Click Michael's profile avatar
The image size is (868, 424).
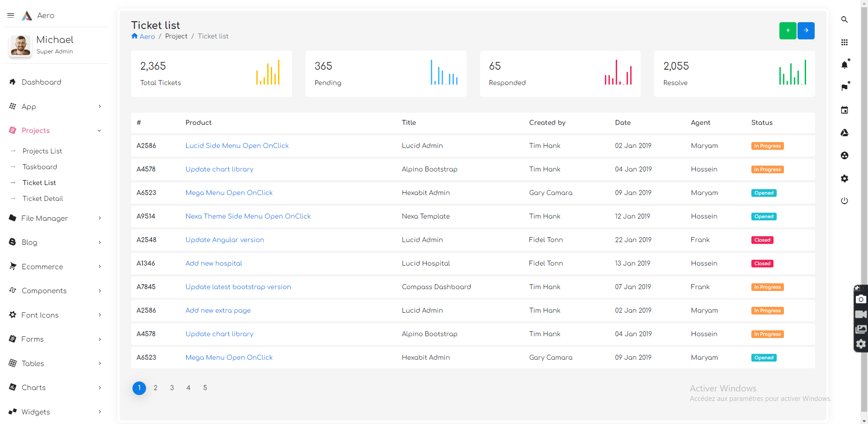[x=20, y=45]
